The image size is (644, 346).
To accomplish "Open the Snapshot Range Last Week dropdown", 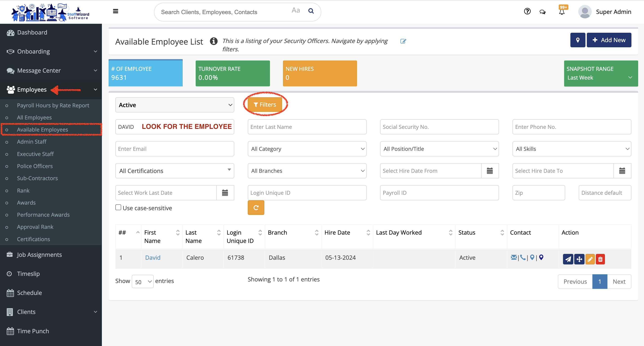I will click(600, 78).
